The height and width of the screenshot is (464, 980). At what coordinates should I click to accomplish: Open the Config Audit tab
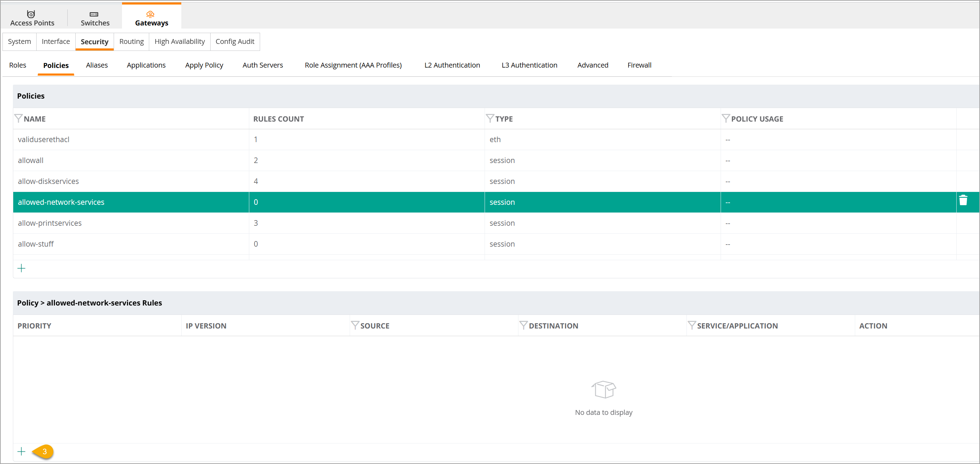coord(235,41)
